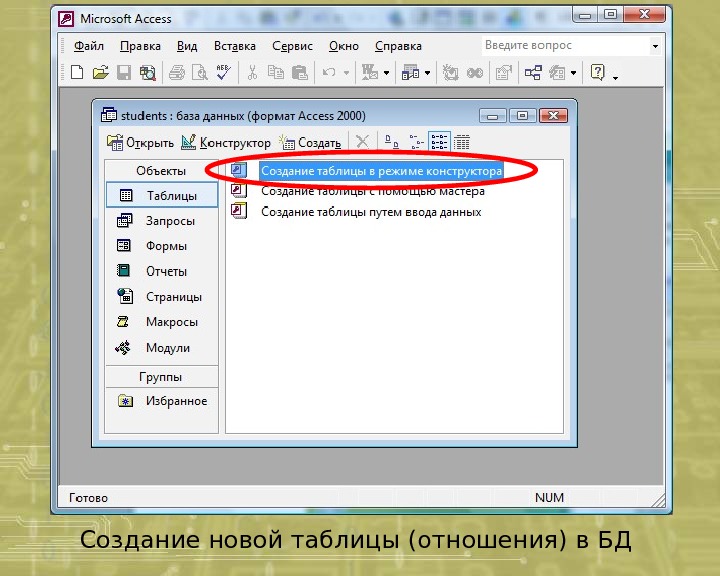Click the Code toolbar icon

pyautogui.click(x=450, y=73)
